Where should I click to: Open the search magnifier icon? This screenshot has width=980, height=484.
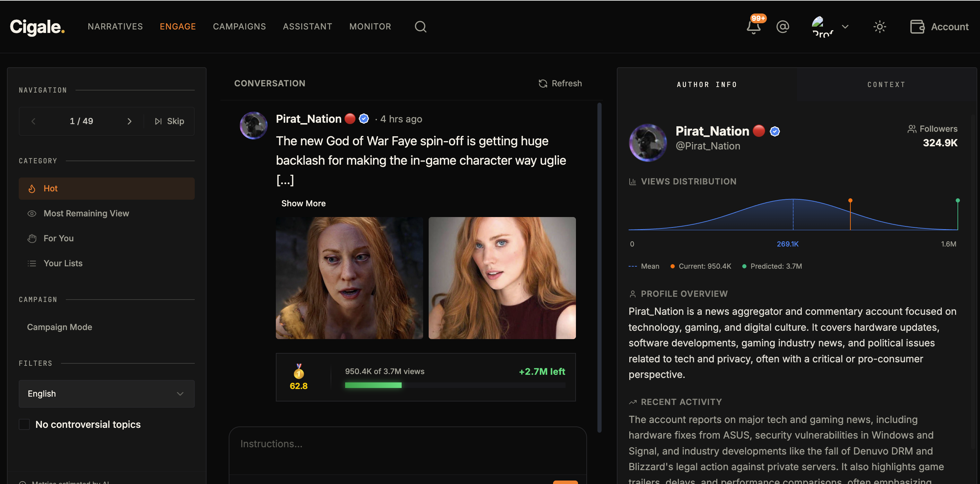pos(420,27)
